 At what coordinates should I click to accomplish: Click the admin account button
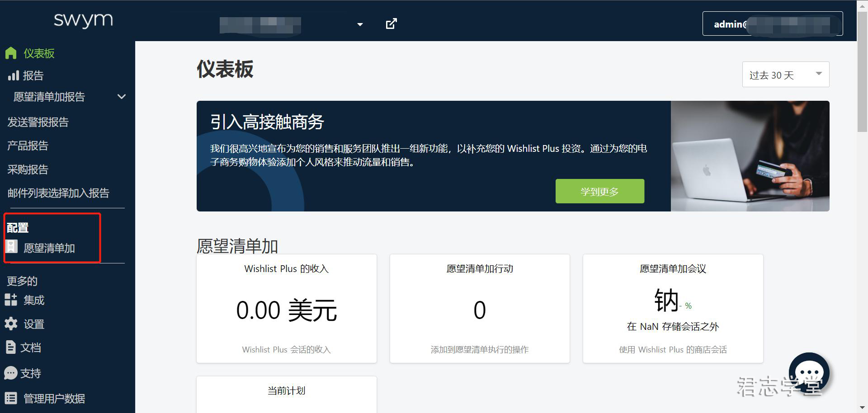point(773,23)
